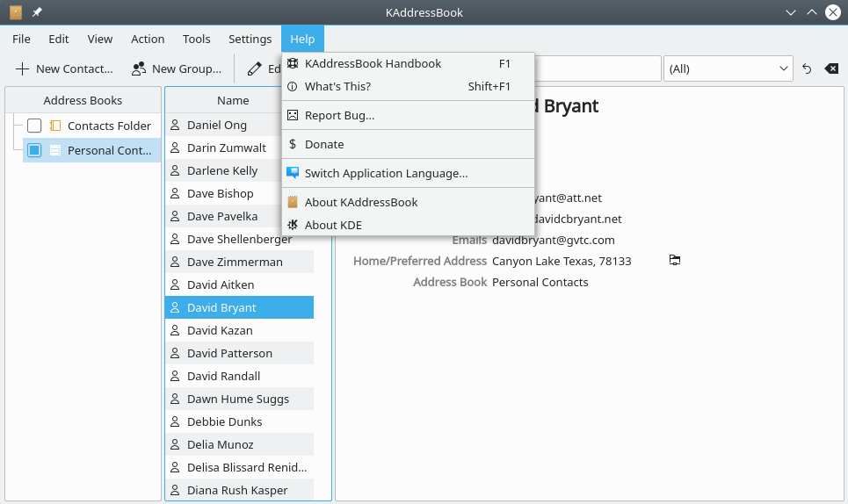Open the Settings menu
Viewport: 848px width, 504px height.
pyautogui.click(x=250, y=39)
